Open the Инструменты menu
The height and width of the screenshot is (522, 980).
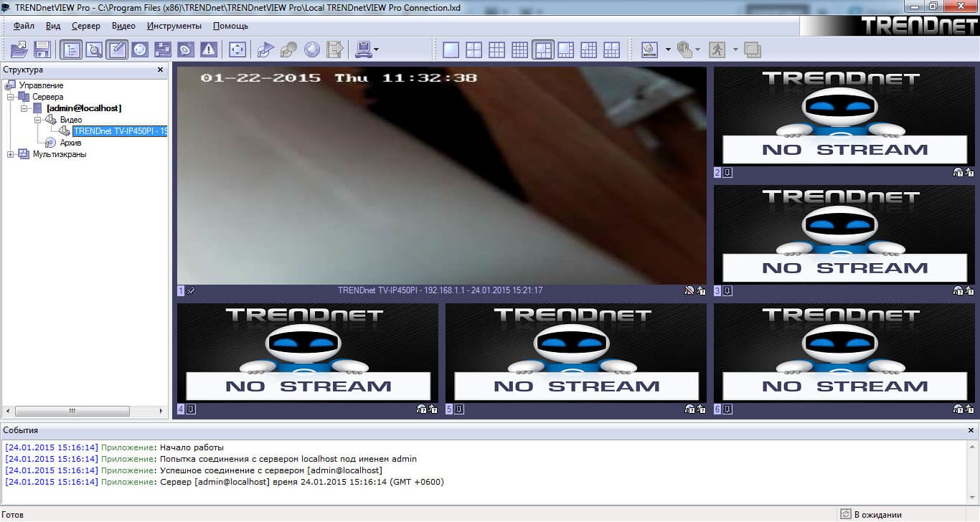click(174, 26)
